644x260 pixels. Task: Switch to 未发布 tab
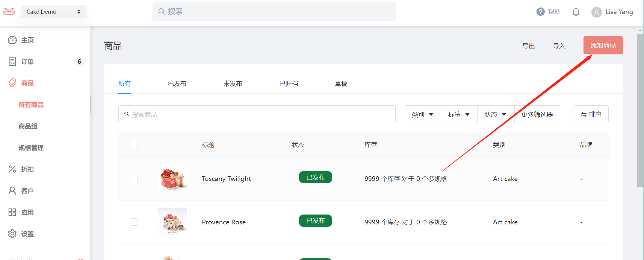point(233,83)
